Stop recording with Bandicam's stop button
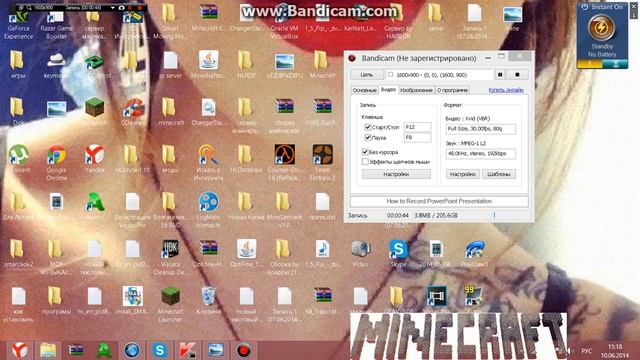 [517, 75]
